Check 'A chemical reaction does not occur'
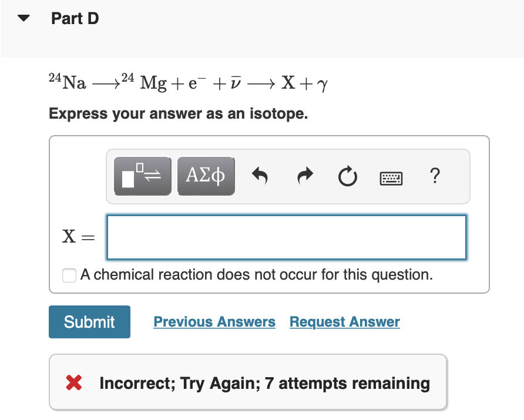The height and width of the screenshot is (420, 524). 69,275
